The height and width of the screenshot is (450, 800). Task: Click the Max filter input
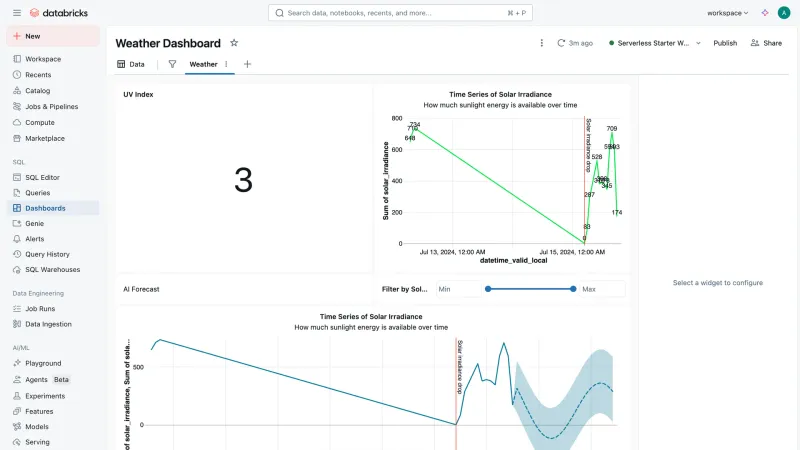tap(602, 289)
